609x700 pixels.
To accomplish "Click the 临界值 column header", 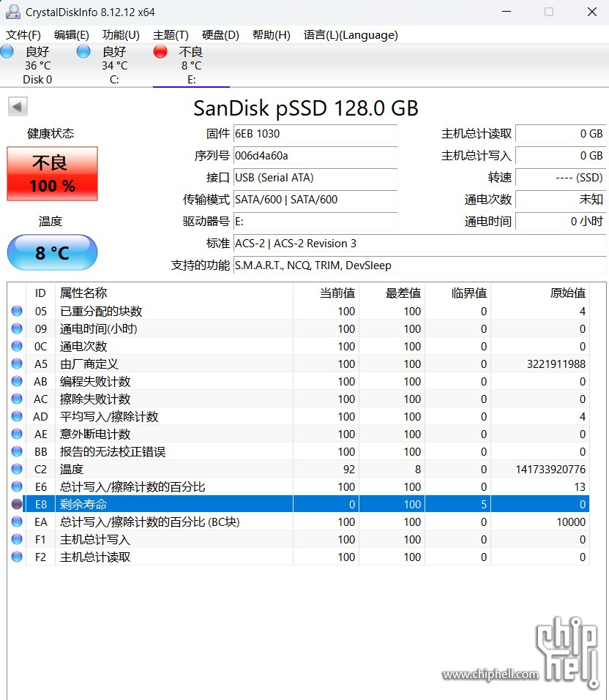I will click(457, 293).
